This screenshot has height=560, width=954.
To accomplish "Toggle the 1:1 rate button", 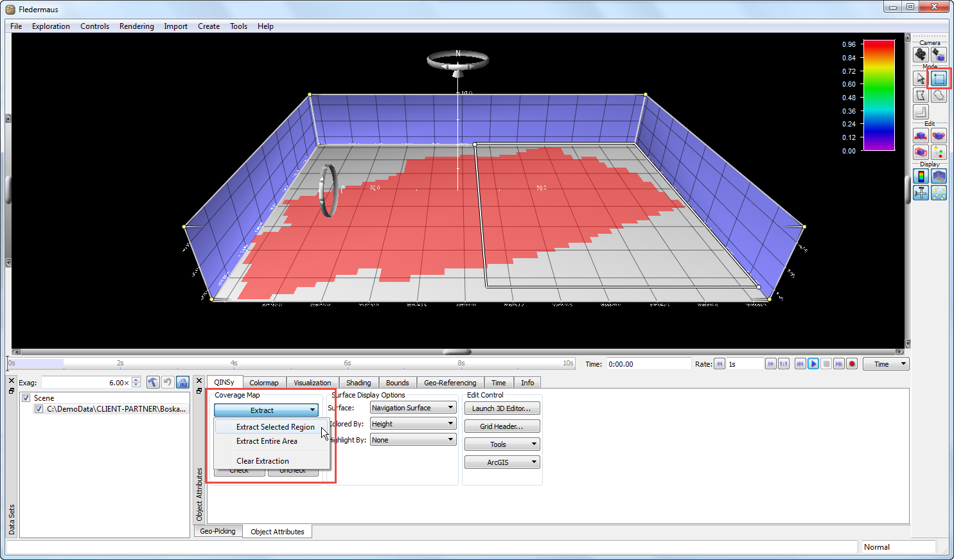I will (784, 364).
